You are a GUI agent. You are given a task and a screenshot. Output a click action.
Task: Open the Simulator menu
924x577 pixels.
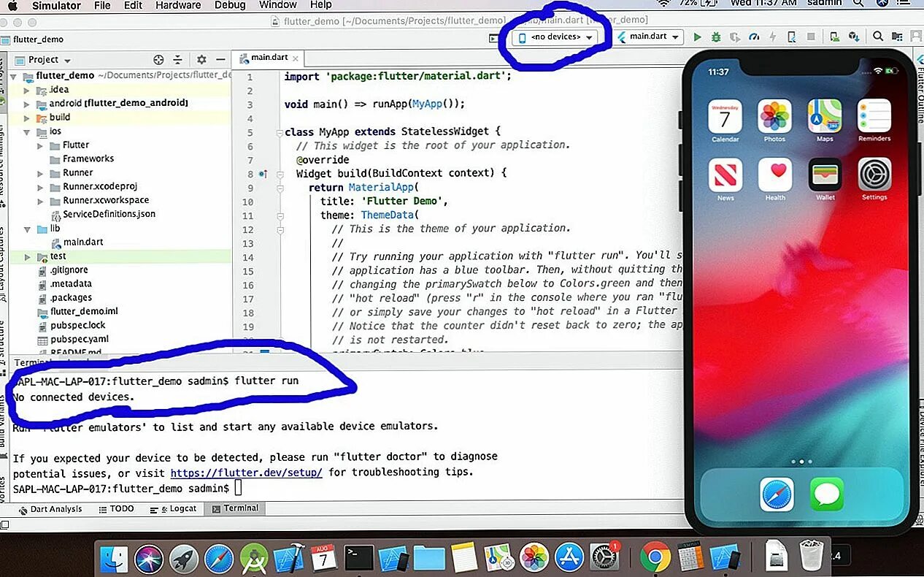pyautogui.click(x=56, y=5)
